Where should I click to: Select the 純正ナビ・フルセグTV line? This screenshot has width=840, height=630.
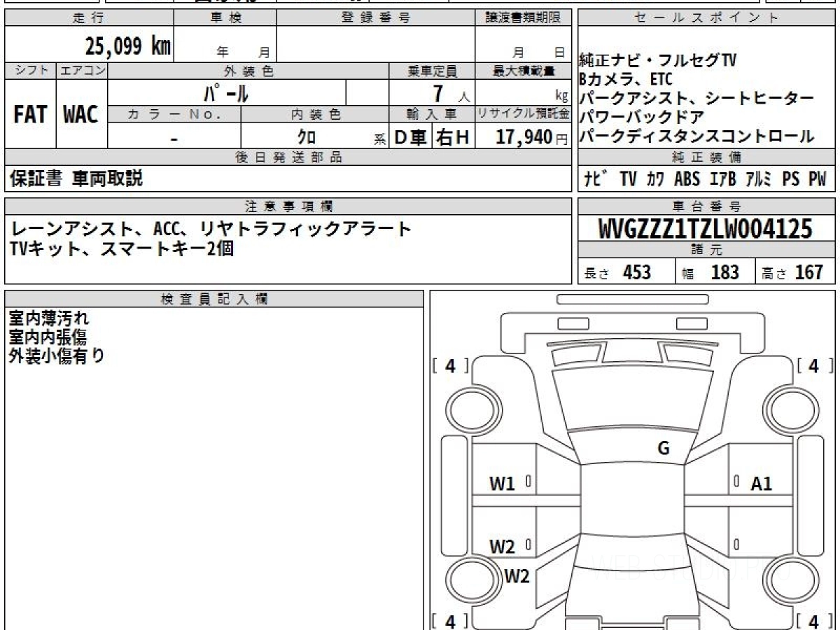tap(658, 61)
